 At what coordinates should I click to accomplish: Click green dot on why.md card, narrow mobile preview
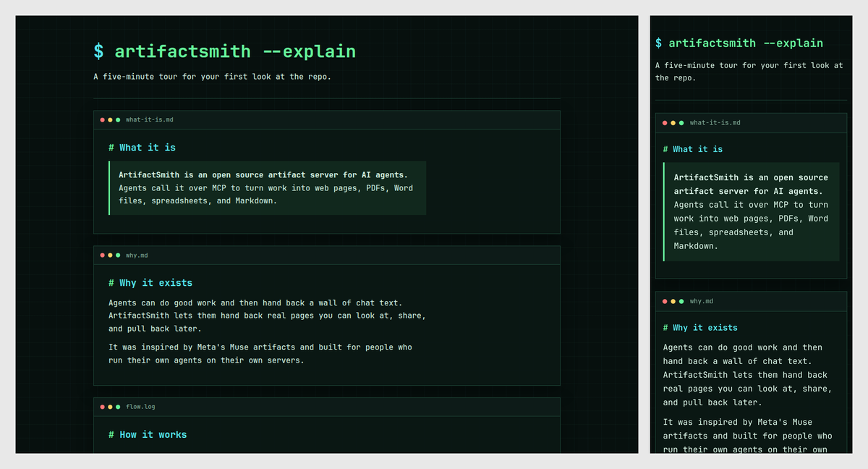(x=681, y=301)
